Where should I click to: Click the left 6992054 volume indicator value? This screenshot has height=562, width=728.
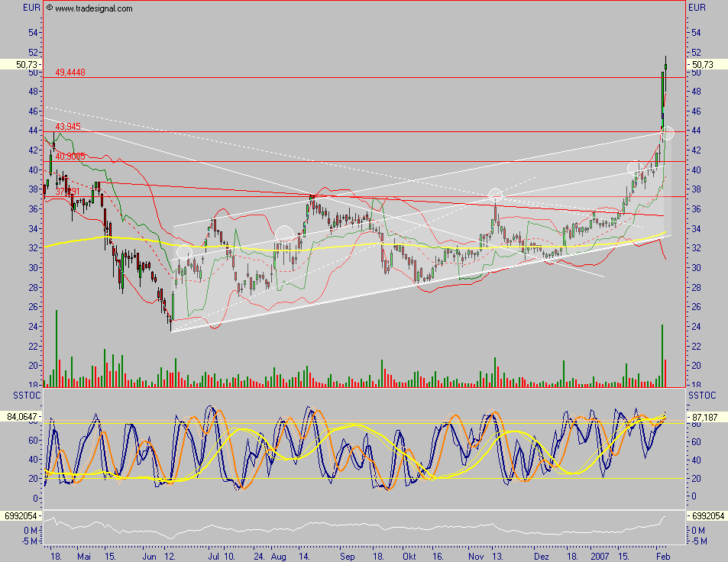[x=21, y=515]
